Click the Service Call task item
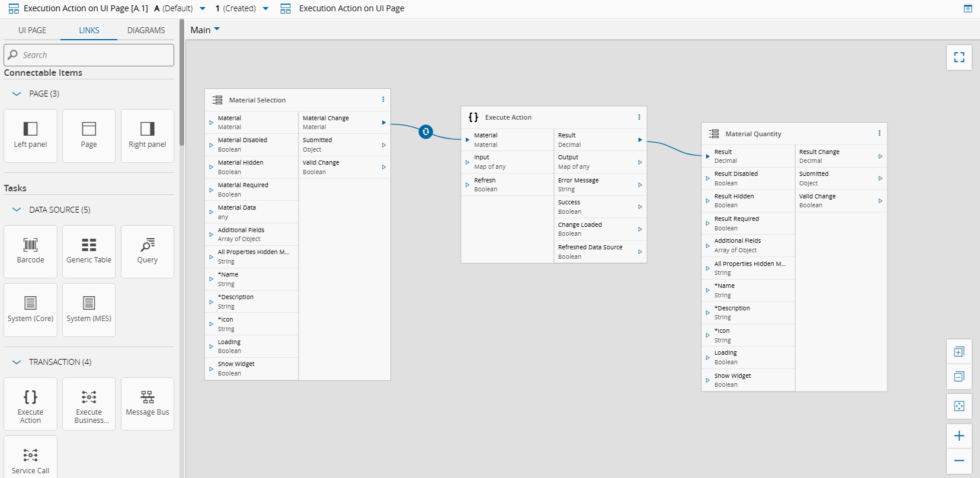This screenshot has width=980, height=478. [x=30, y=461]
